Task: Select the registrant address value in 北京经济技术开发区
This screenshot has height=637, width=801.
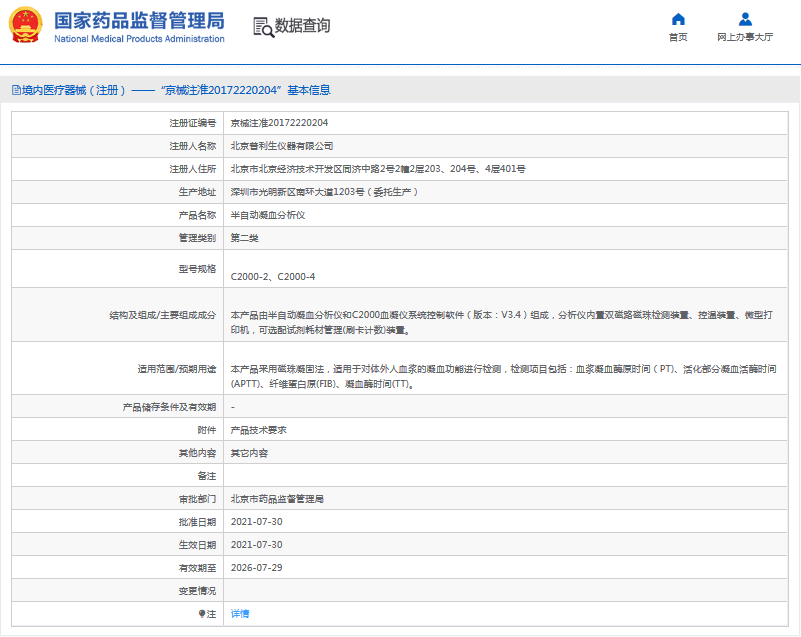Action: 378,169
